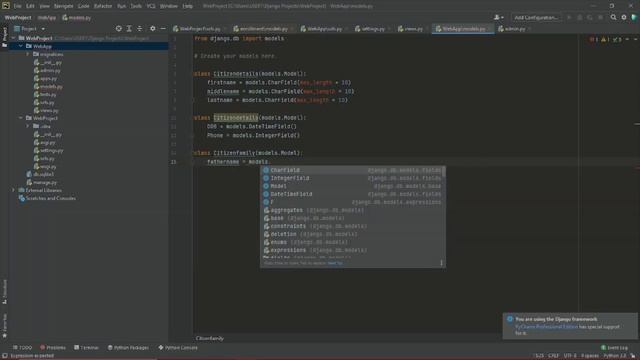The image size is (640, 360).
Task: Click CharField class icon in completion list
Action: (x=266, y=170)
